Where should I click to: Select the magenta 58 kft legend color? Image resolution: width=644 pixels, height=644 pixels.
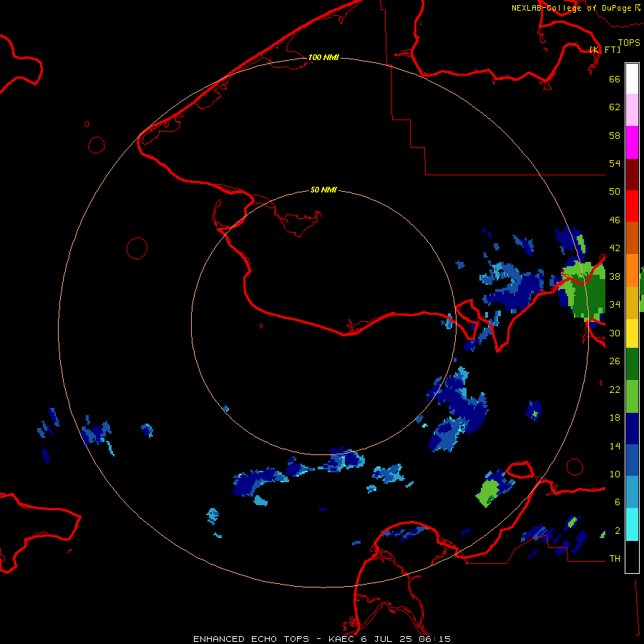(x=632, y=142)
